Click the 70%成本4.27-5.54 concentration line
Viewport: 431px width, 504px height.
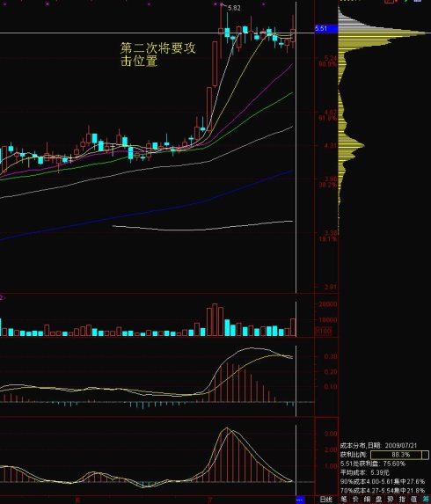click(383, 491)
